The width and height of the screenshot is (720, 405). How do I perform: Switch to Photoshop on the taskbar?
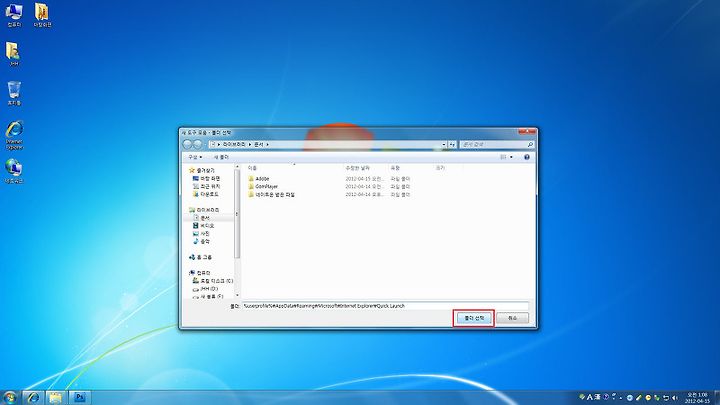tap(79, 397)
